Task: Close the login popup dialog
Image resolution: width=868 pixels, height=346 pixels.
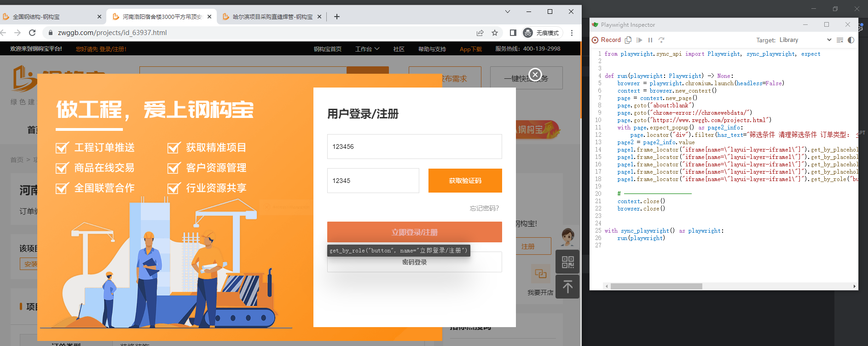Action: point(535,74)
